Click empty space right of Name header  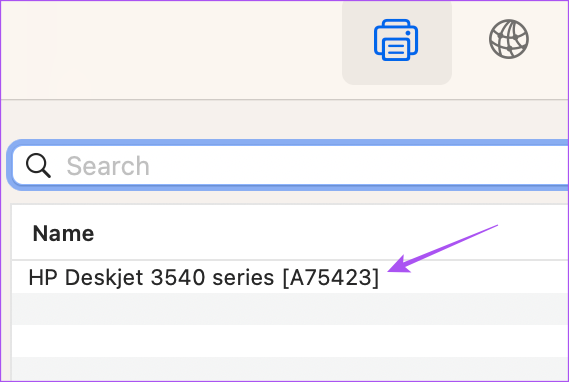(x=327, y=233)
